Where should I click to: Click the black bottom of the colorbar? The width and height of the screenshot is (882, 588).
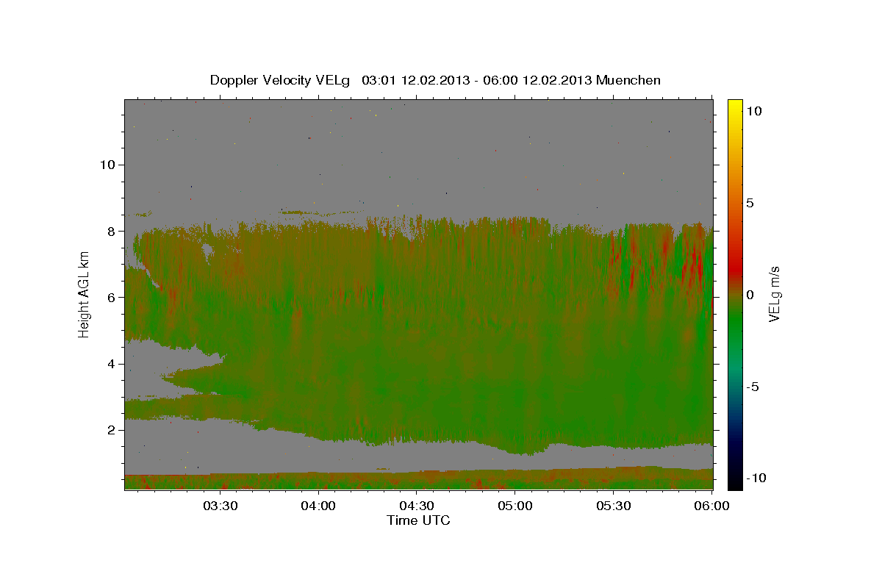(x=734, y=483)
